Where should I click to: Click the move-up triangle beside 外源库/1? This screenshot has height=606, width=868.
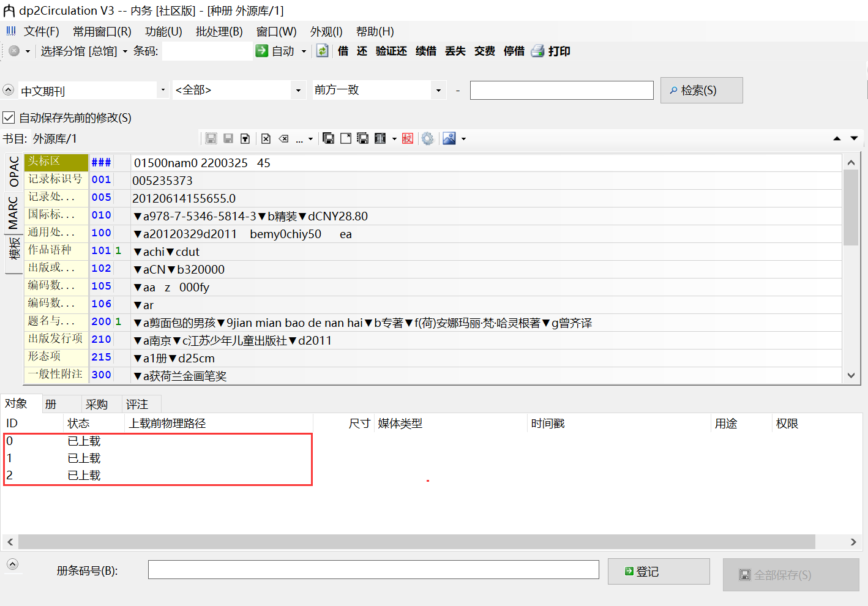[837, 138]
